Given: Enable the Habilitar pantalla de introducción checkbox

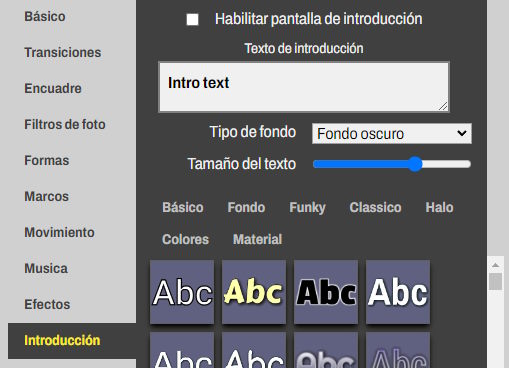Looking at the screenshot, I should (192, 19).
